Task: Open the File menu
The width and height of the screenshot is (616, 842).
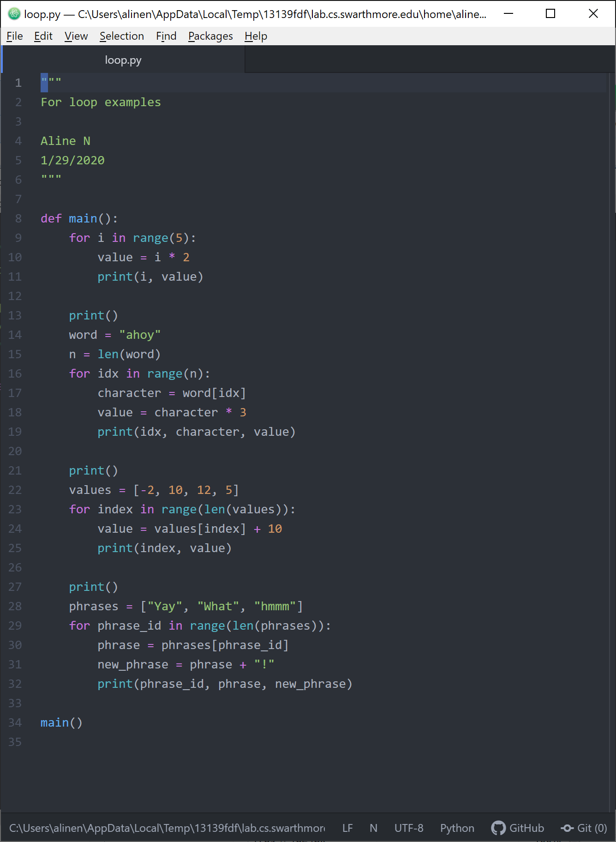Action: click(x=14, y=36)
